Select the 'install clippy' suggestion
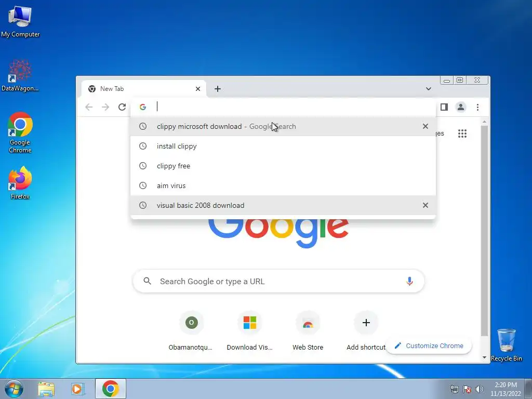The image size is (532, 399). [283, 146]
